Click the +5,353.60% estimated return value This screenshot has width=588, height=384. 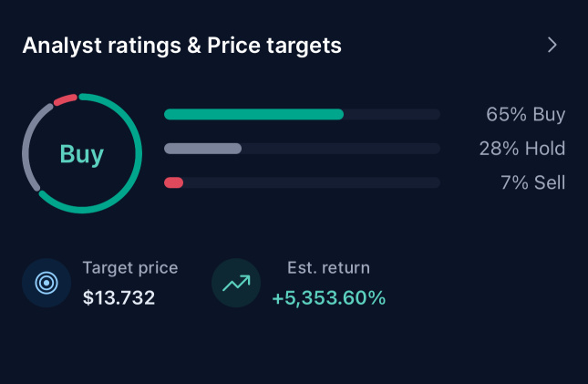(328, 297)
